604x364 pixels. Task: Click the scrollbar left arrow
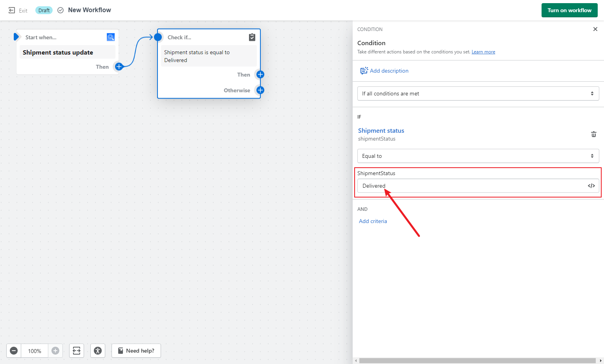tap(356, 360)
